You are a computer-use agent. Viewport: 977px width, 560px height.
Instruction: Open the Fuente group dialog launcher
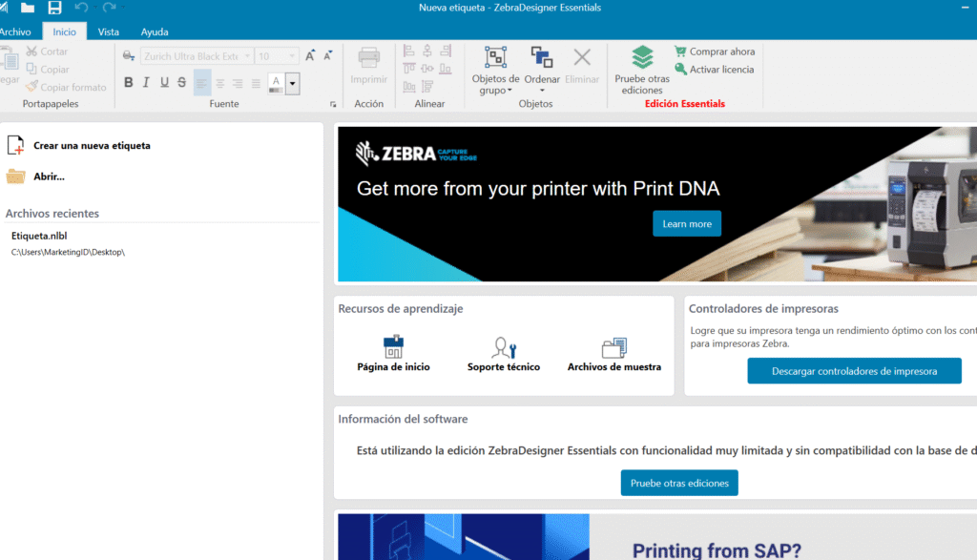[333, 105]
